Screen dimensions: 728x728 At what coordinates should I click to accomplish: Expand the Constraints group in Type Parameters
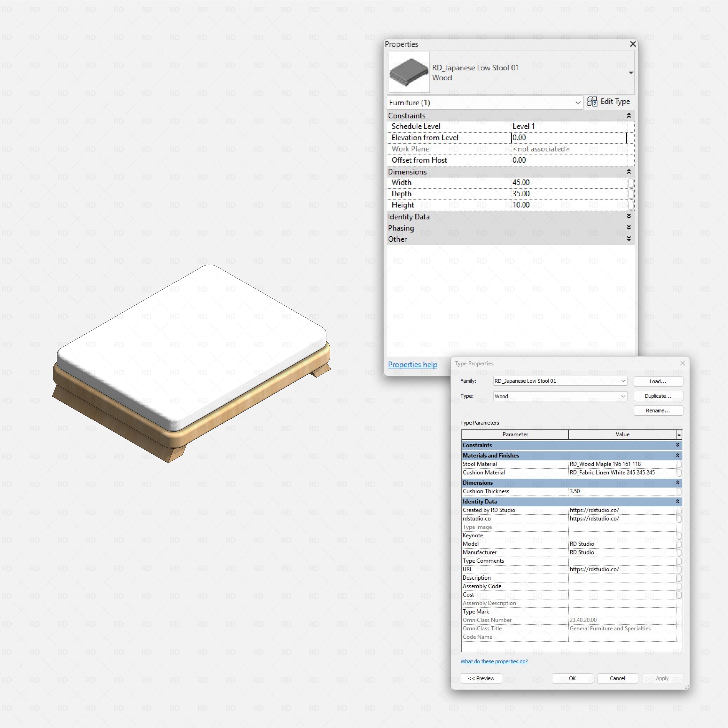[677, 445]
